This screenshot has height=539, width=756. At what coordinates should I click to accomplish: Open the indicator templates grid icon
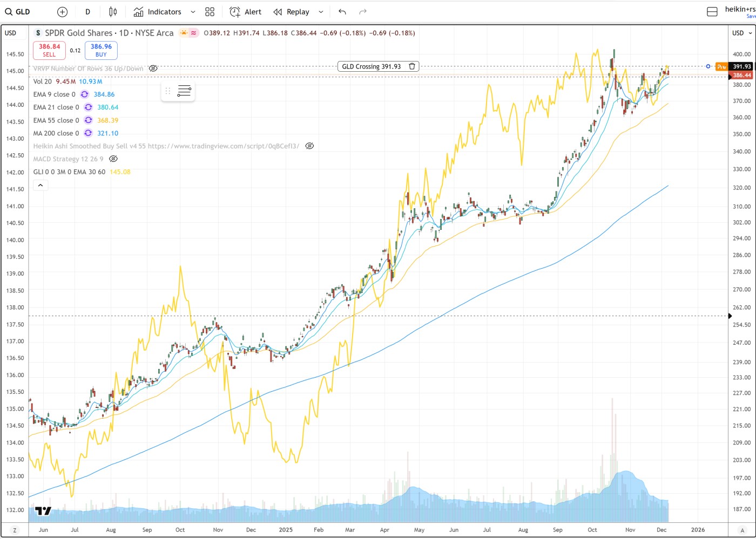[x=210, y=12]
